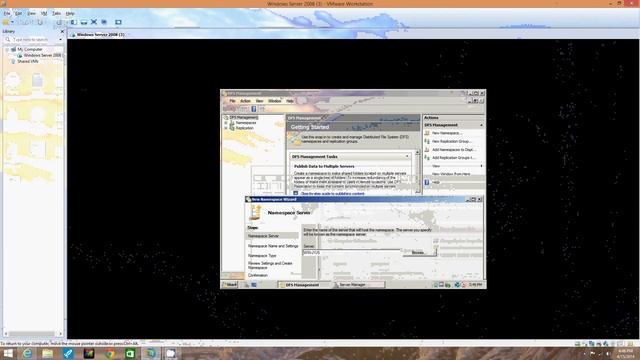Expand the Replication tree node
Viewport: 640px width, 360px height.
(x=226, y=128)
